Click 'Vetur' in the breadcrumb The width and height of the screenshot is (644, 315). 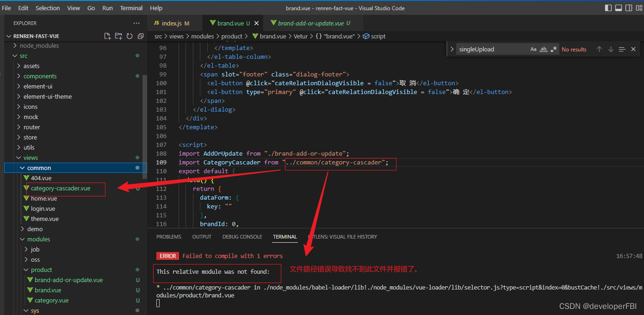[300, 36]
